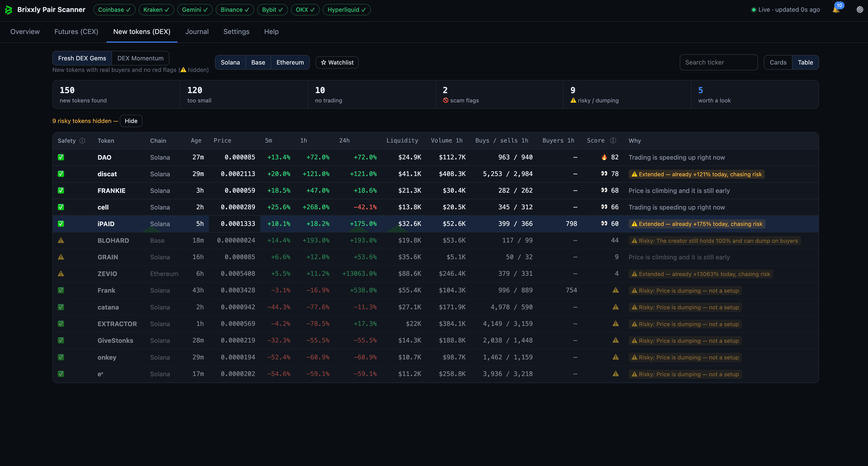Click the green safety check for cell
Image resolution: width=868 pixels, height=466 pixels.
(x=61, y=207)
